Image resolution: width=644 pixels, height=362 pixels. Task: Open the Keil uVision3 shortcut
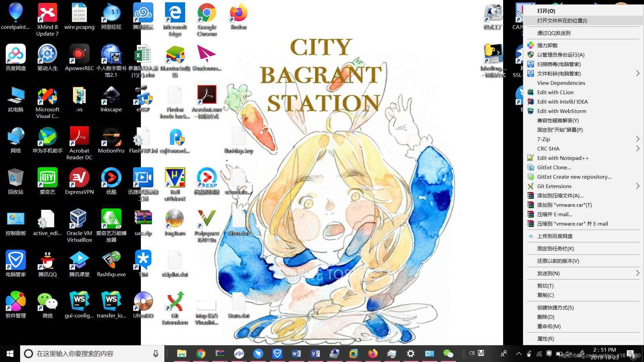coord(175,178)
